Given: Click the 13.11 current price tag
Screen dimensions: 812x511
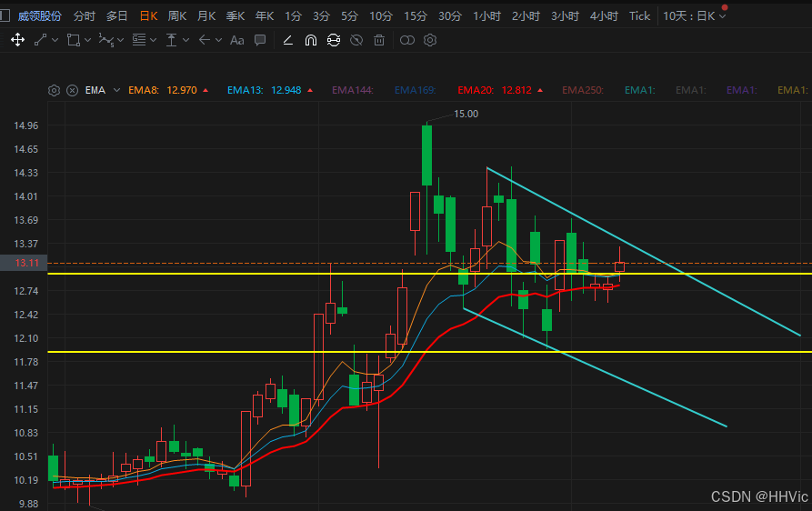Looking at the screenshot, I should 24,263.
